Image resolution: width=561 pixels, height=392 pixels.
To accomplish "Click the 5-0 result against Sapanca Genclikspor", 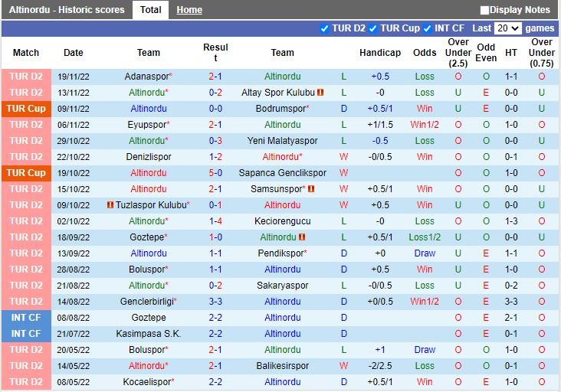I will coord(215,173).
